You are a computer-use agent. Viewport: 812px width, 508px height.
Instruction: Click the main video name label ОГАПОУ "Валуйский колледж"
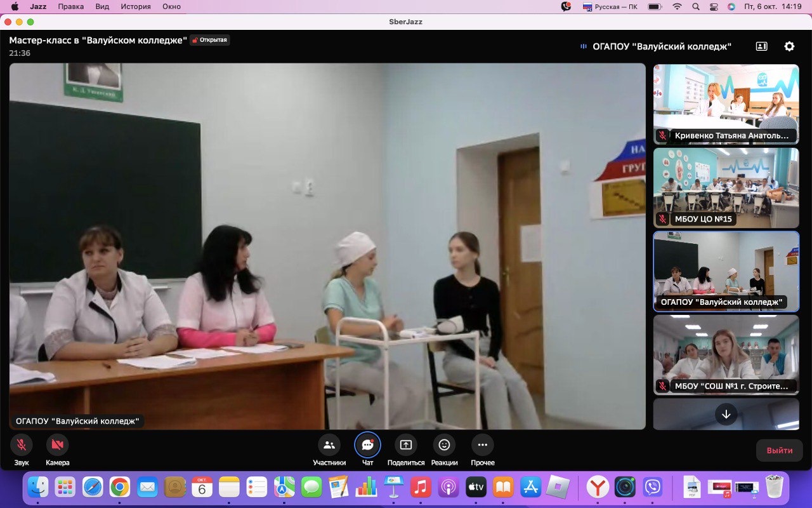(77, 421)
